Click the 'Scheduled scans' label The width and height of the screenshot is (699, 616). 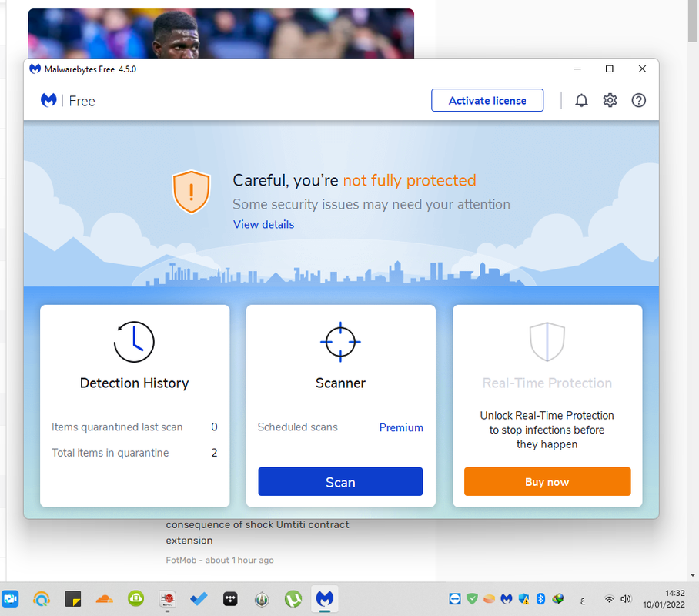tap(297, 427)
